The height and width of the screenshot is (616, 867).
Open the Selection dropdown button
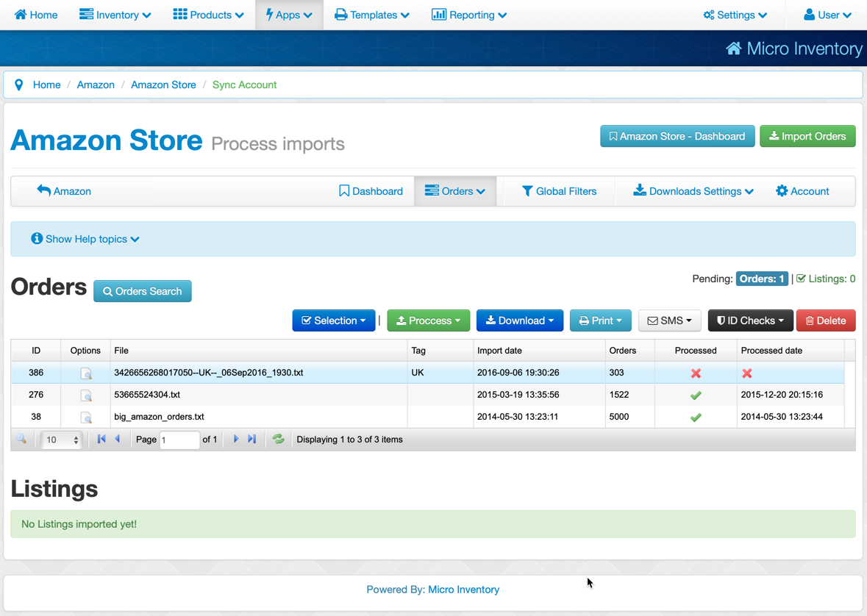pyautogui.click(x=333, y=320)
